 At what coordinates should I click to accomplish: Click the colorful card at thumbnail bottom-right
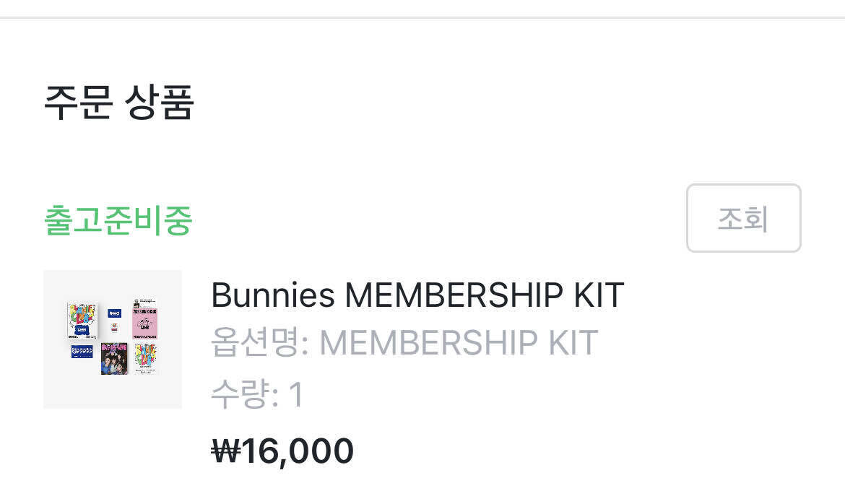[x=145, y=358]
